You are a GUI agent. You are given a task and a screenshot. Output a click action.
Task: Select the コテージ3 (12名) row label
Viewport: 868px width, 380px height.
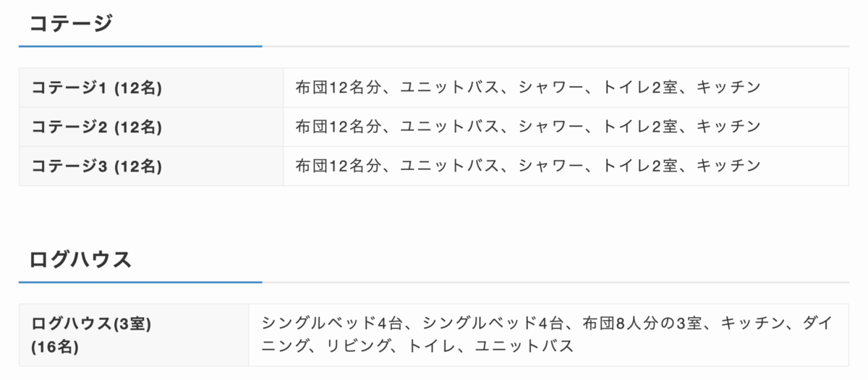point(96,166)
